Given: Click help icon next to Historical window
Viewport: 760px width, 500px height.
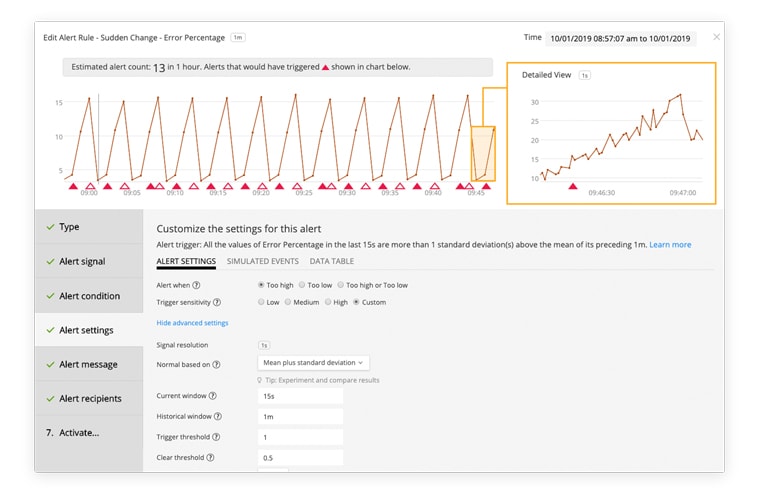Looking at the screenshot, I should (218, 416).
